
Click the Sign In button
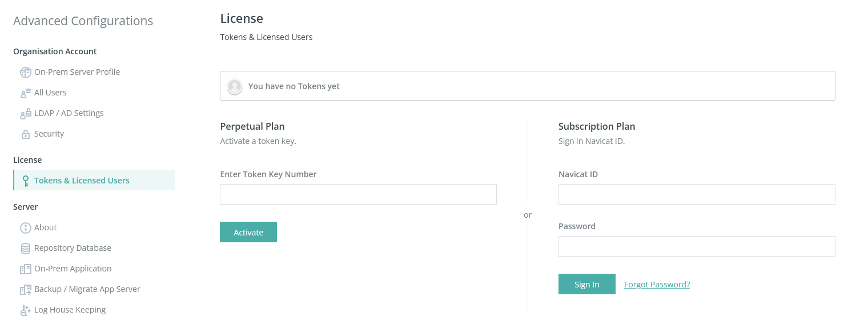click(587, 284)
